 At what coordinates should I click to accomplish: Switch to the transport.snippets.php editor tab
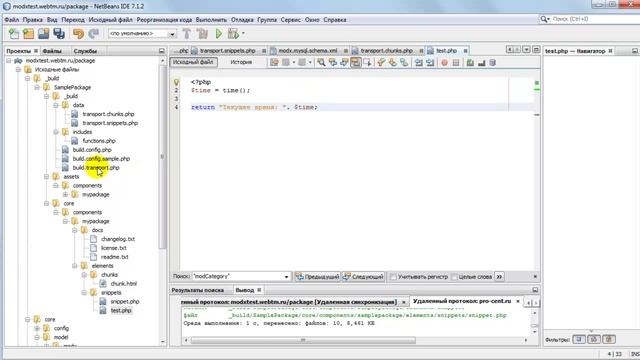(227, 51)
